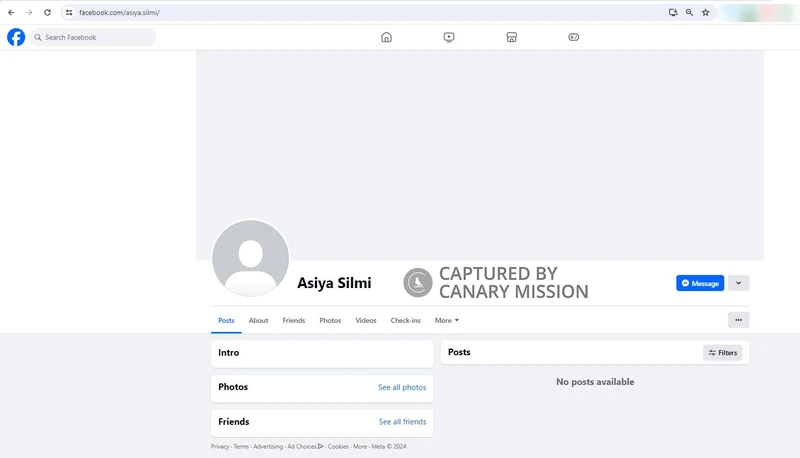Switch to the About tab
800x458 pixels.
coord(258,320)
